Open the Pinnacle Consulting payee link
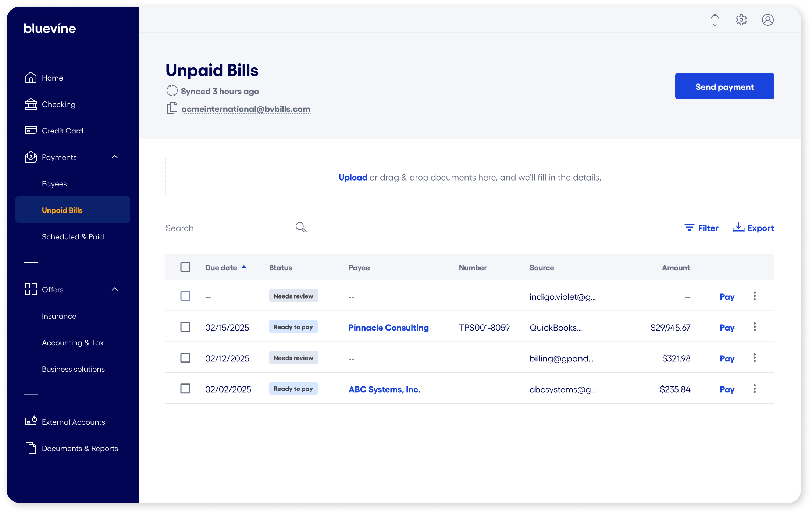This screenshot has height=514, width=812. click(388, 327)
